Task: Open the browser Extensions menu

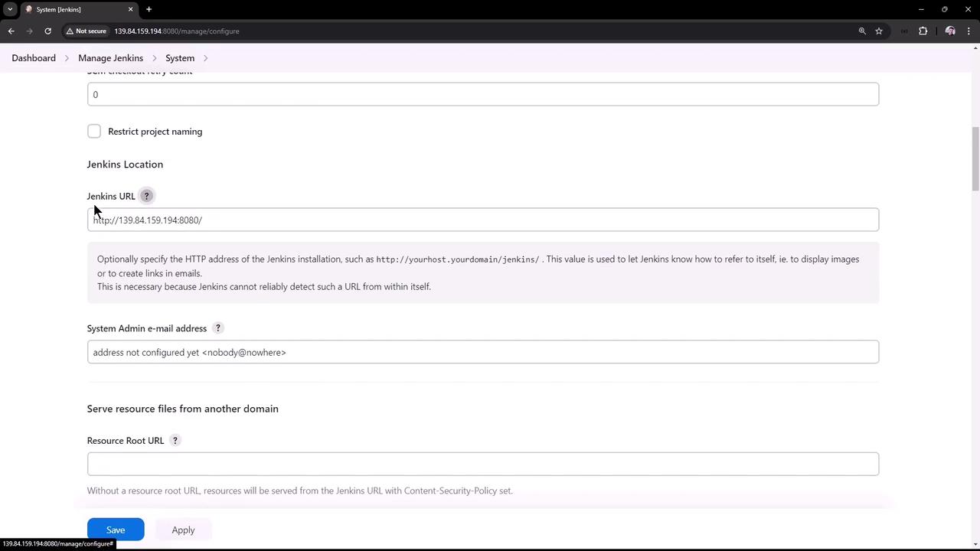Action: (923, 31)
